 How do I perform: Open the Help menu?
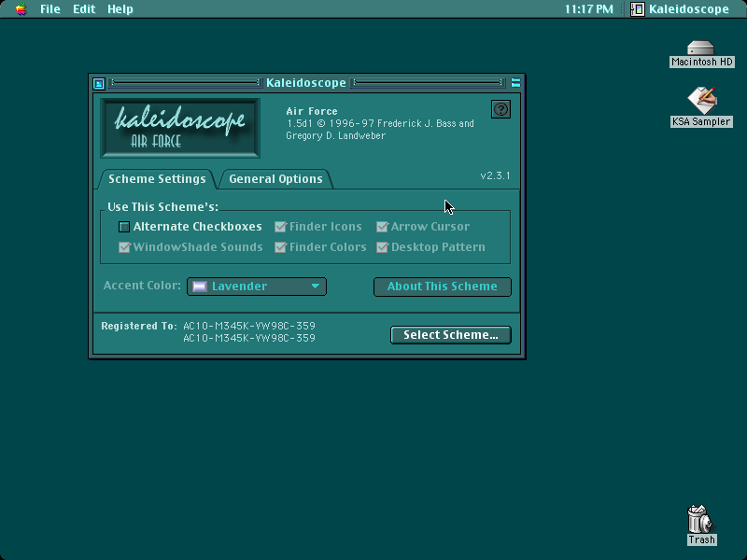click(x=120, y=9)
